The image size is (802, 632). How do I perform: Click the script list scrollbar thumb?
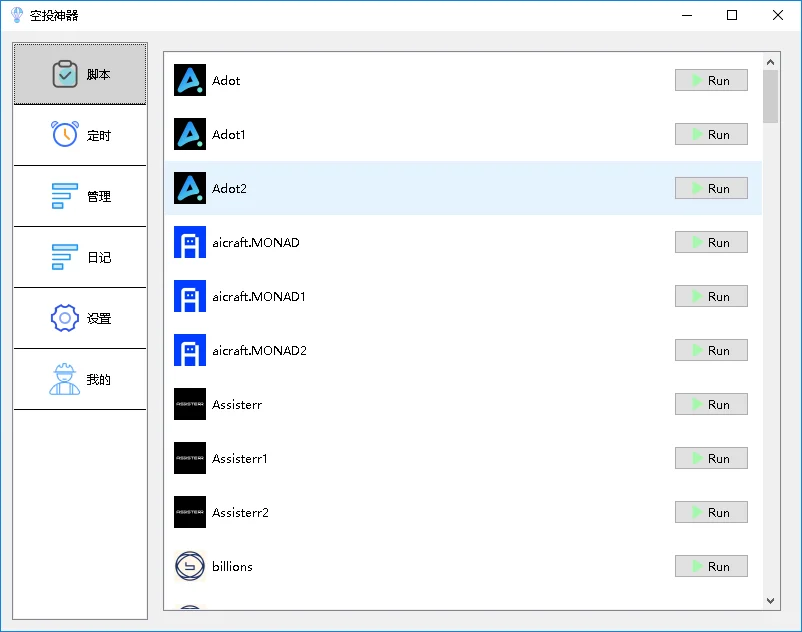click(770, 97)
